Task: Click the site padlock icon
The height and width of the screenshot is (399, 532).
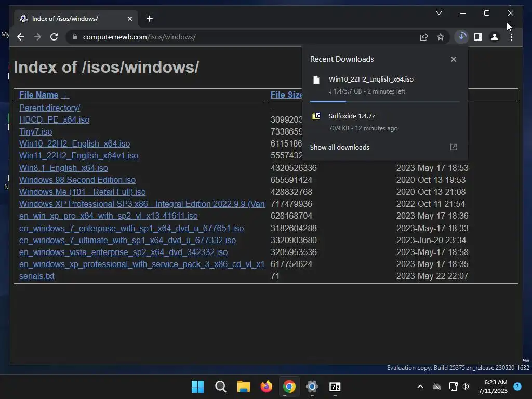Action: click(x=75, y=37)
